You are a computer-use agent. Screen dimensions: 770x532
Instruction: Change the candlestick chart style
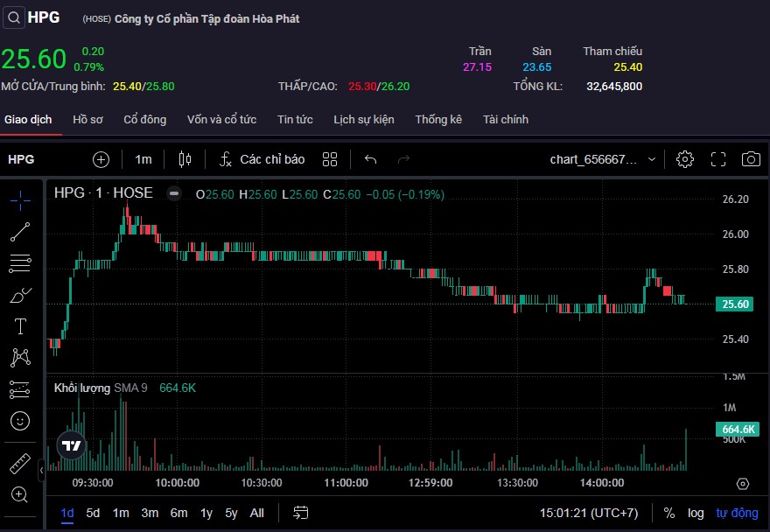point(185,159)
